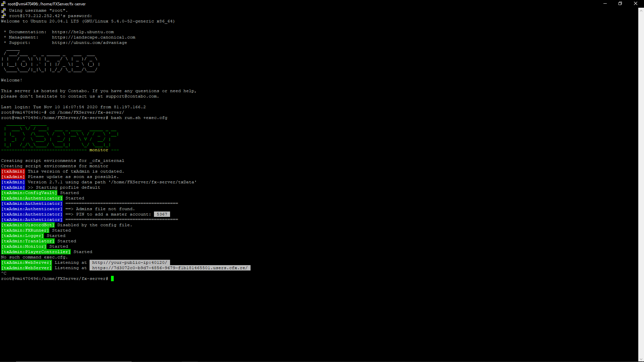The height and width of the screenshot is (362, 644).
Task: Close the PuTTY terminal window
Action: pos(636,4)
